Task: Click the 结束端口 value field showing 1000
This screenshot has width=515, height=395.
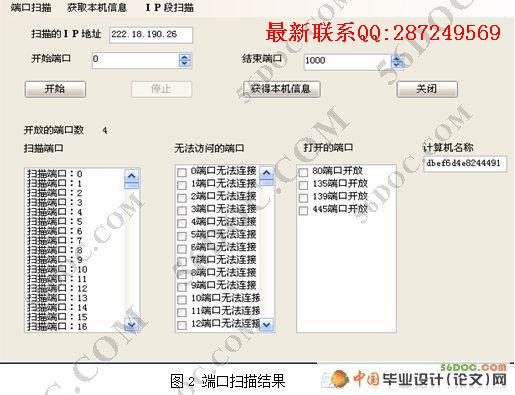Action: pyautogui.click(x=347, y=61)
